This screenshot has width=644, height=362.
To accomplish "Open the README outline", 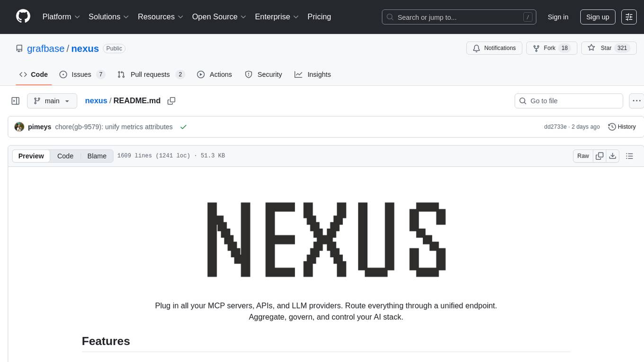I will [x=629, y=156].
